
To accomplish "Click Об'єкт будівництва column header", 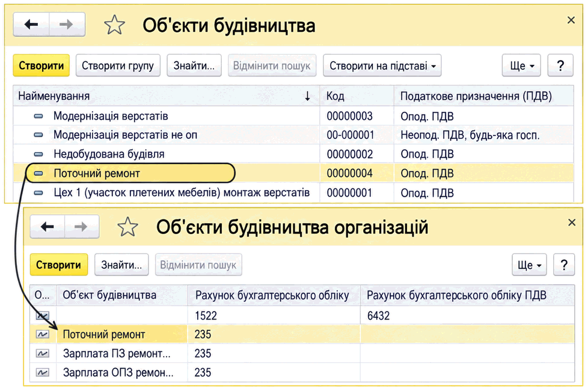I will (122, 295).
